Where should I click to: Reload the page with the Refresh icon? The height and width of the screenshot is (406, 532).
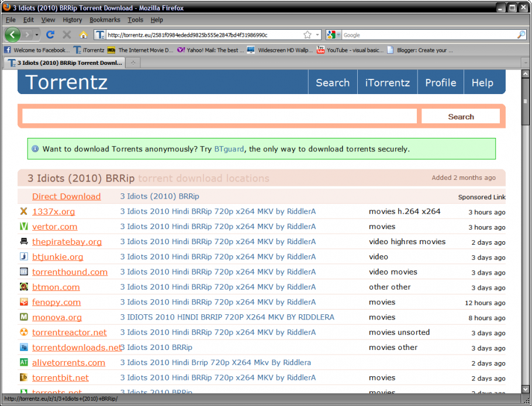click(50, 34)
